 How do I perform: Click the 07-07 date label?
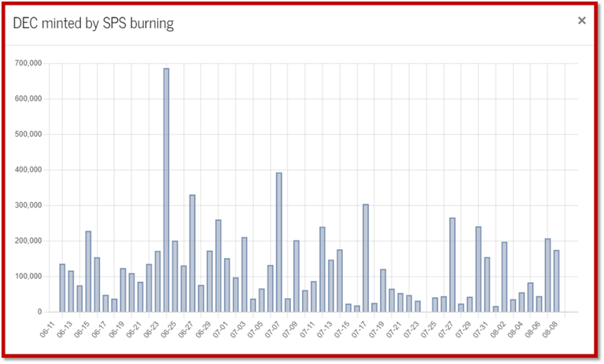point(272,329)
